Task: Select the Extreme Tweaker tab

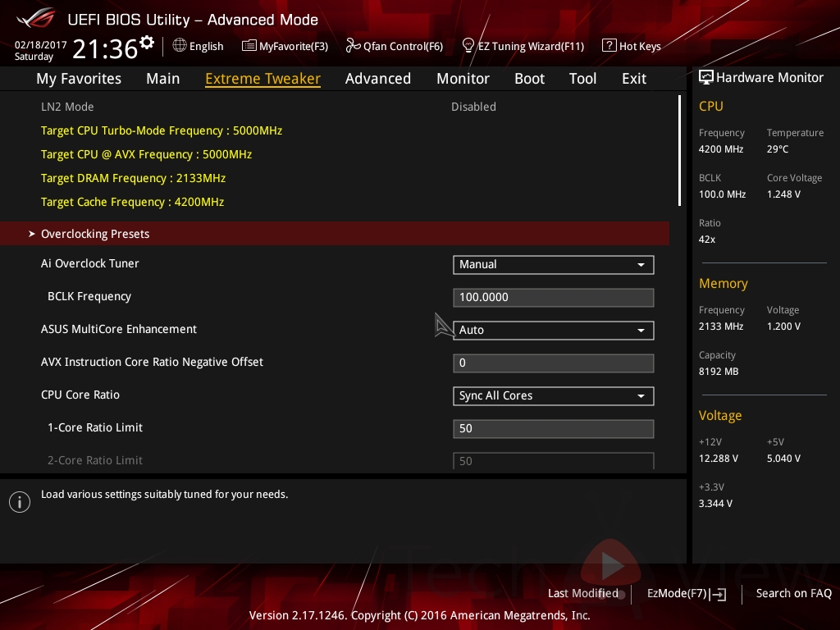Action: pos(262,79)
